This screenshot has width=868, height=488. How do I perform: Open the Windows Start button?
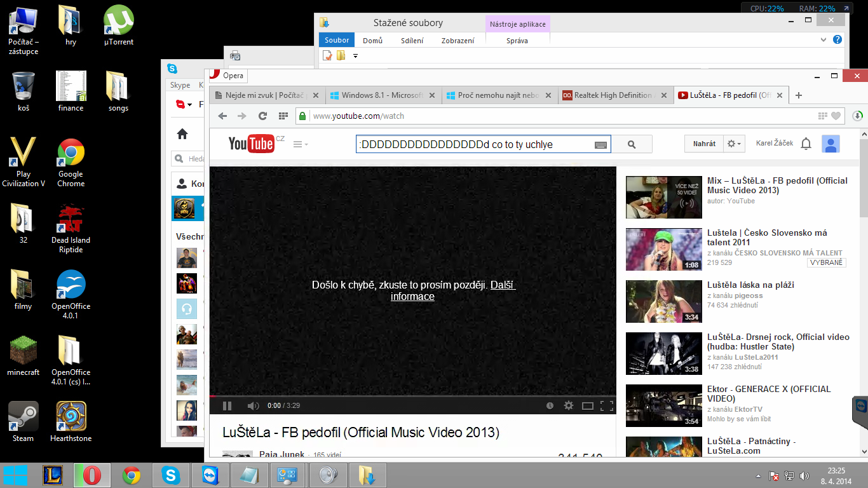15,475
